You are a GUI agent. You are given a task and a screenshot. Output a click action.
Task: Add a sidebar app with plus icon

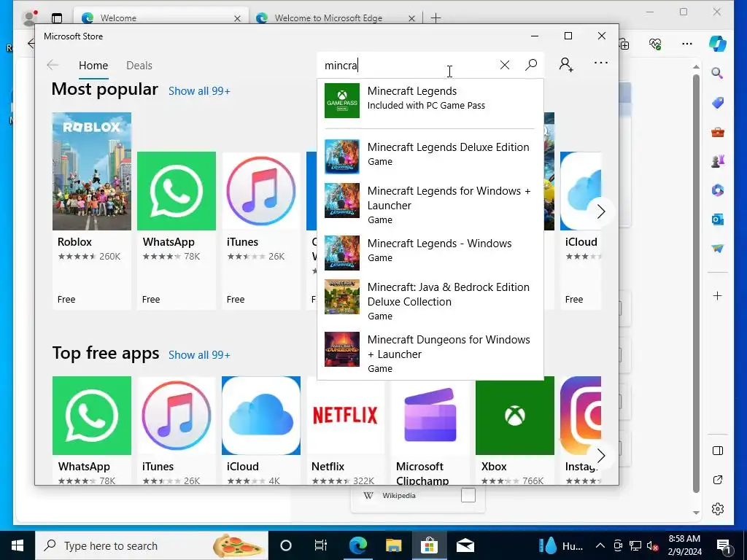(718, 296)
